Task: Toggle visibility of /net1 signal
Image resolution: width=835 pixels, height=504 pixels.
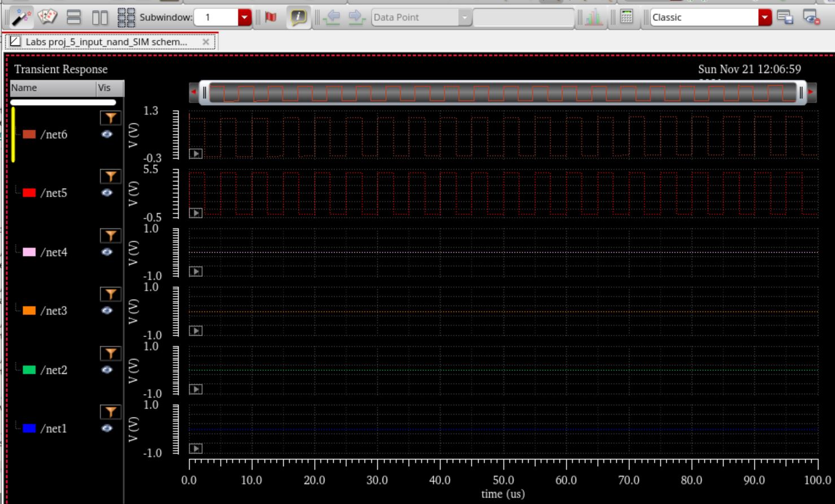Action: click(107, 428)
